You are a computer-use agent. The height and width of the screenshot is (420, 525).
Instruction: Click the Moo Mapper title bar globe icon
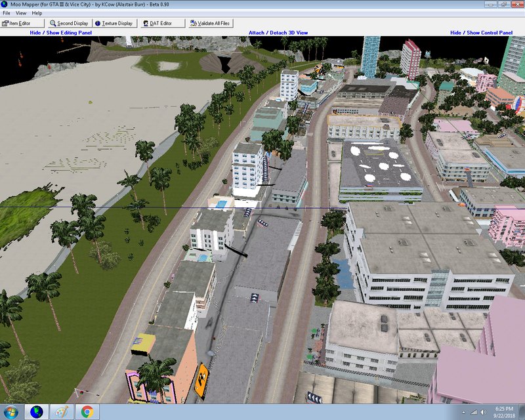(4, 5)
